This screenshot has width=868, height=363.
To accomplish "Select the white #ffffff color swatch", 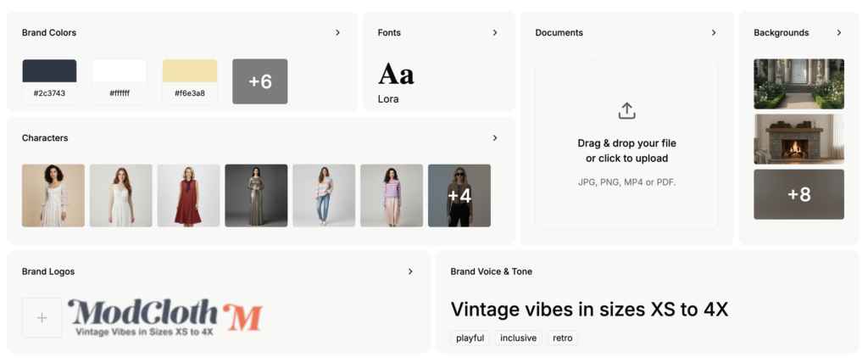I will pos(120,81).
